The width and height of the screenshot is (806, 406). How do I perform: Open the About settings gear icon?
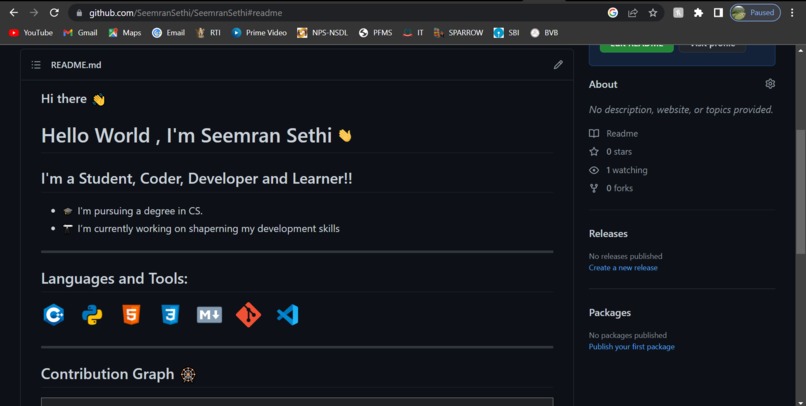pos(770,84)
